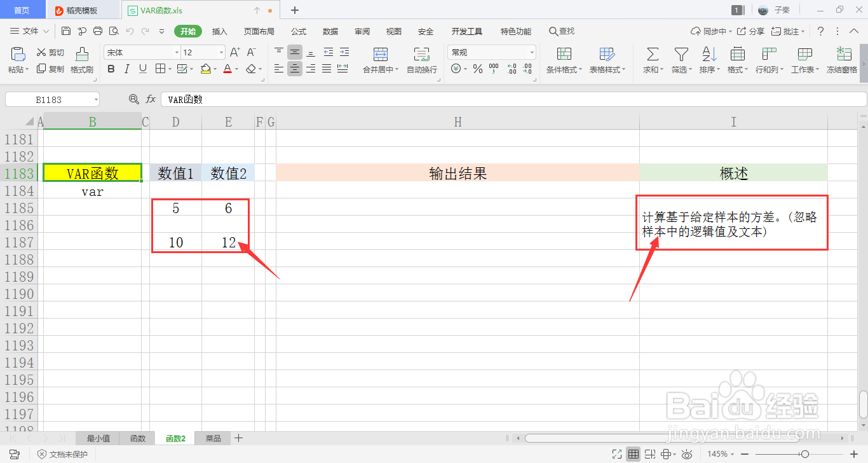Click the yellow fill color bucket
Image resolution: width=868 pixels, height=463 pixels.
click(x=205, y=69)
